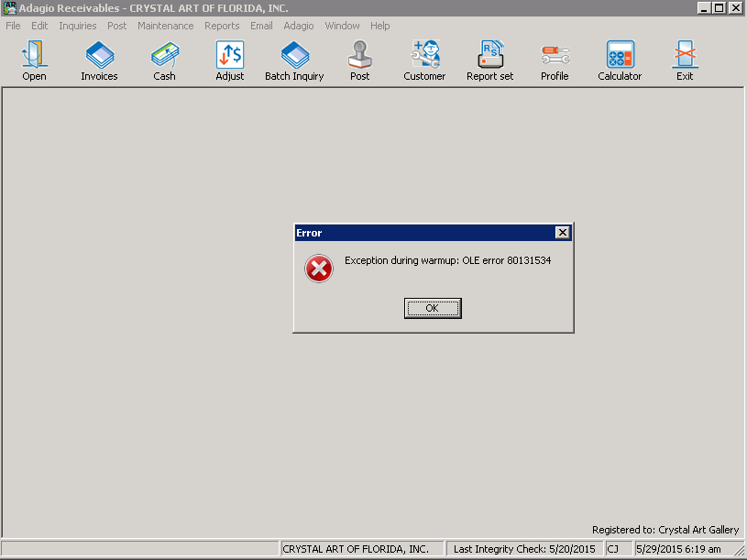This screenshot has height=560, width=747.
Task: Click the Last Integrity Check status field
Action: [523, 549]
